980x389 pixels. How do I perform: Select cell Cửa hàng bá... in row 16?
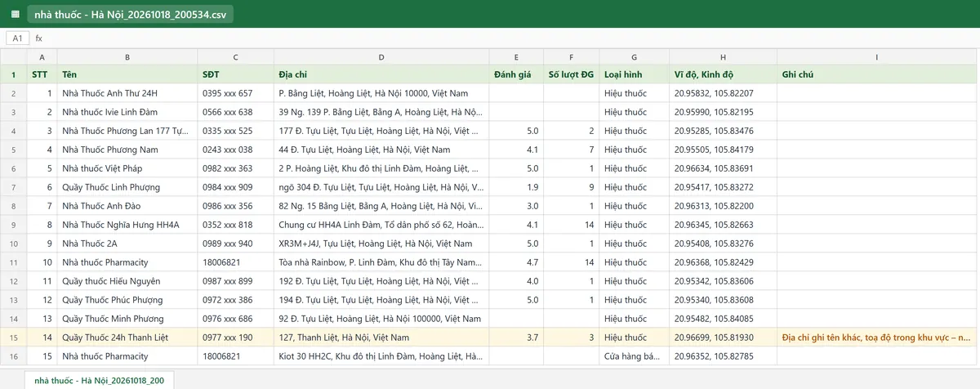[635, 356]
